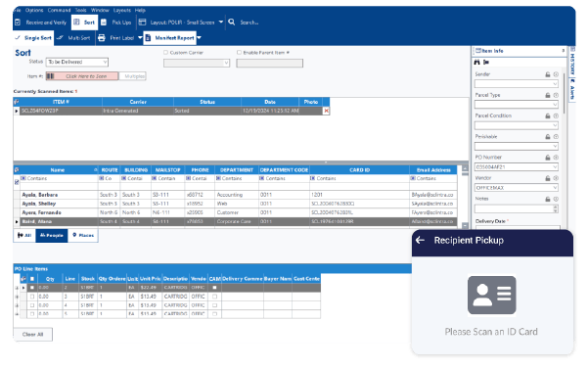Click the lock icon for Perishable
The height and width of the screenshot is (368, 588).
click(x=548, y=137)
